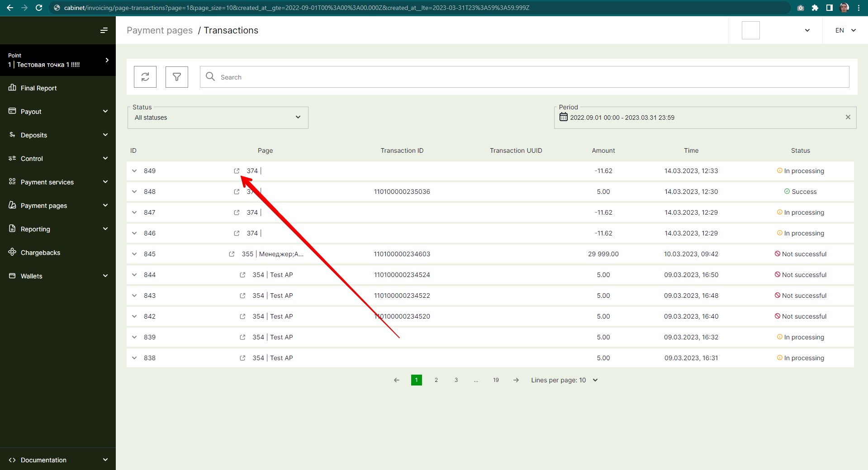
Task: Open external link icon in row 846
Action: coord(237,233)
